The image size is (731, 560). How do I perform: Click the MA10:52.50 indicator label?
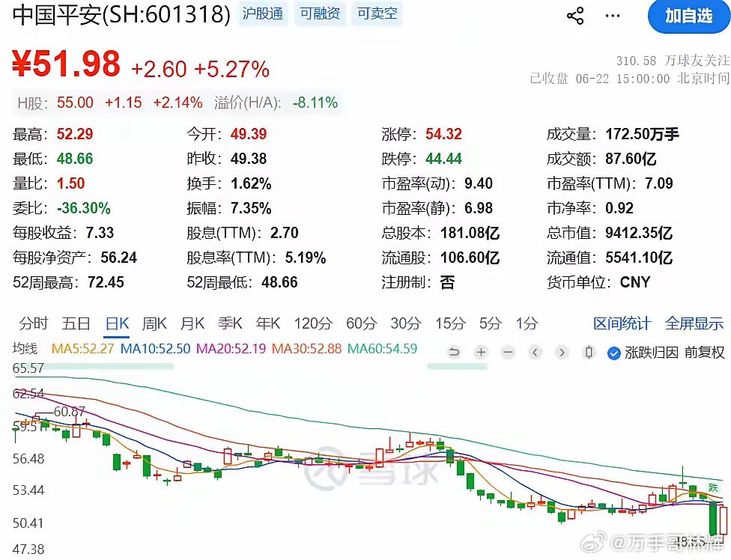click(155, 348)
